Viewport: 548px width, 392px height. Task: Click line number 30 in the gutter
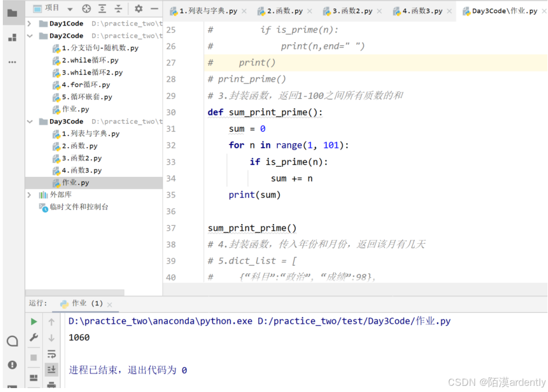pyautogui.click(x=171, y=112)
